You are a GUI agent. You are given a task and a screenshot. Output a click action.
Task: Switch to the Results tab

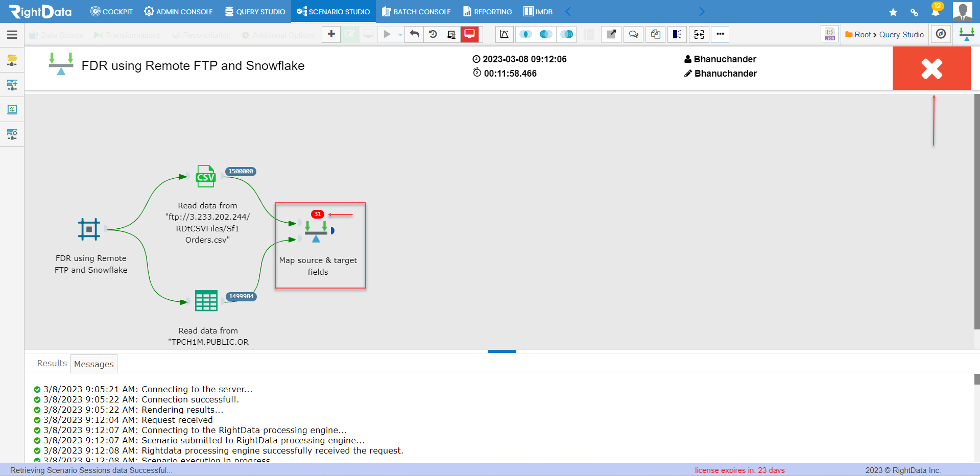52,363
